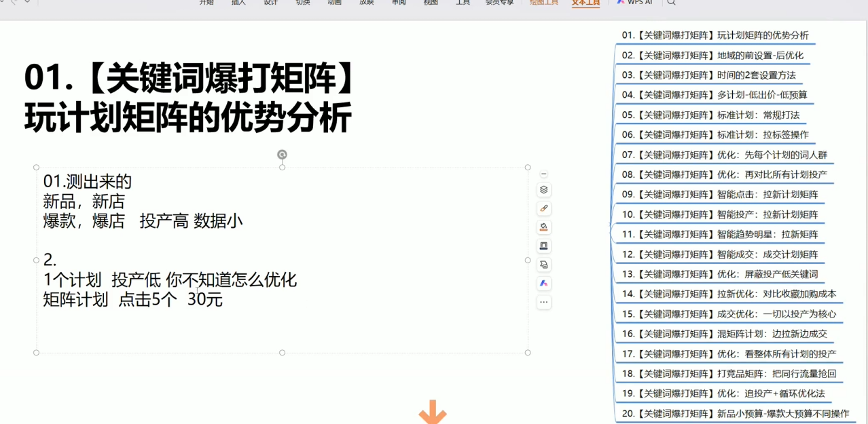Select item 18 打竞品矩阵：把同行流量抢回
Image resolution: width=868 pixels, height=424 pixels.
tap(729, 373)
